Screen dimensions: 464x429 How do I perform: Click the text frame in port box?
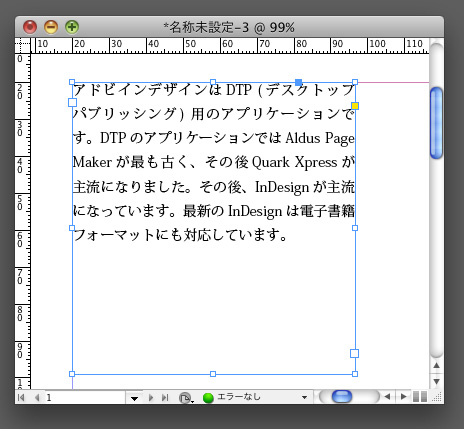pyautogui.click(x=72, y=102)
